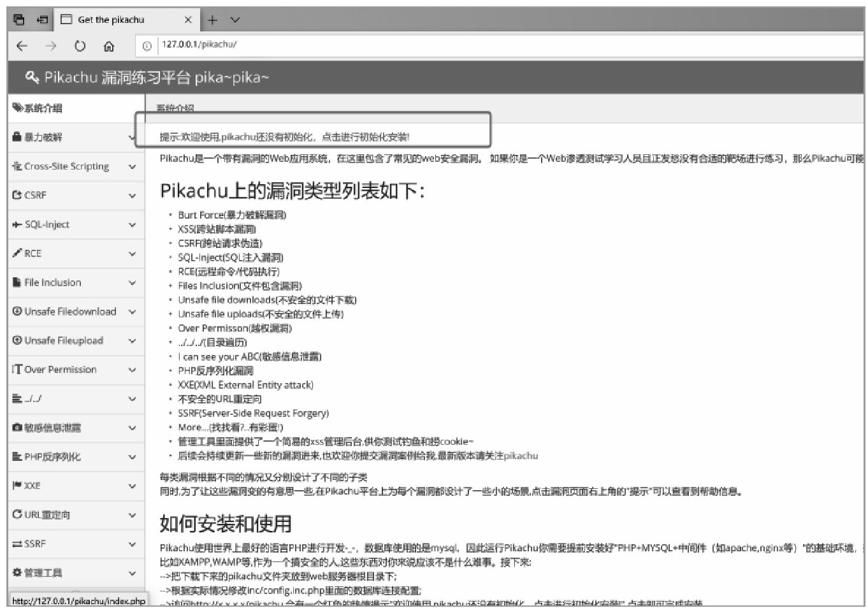The image size is (868, 608).
Task: Open a new tab with the plus icon
Action: point(212,20)
